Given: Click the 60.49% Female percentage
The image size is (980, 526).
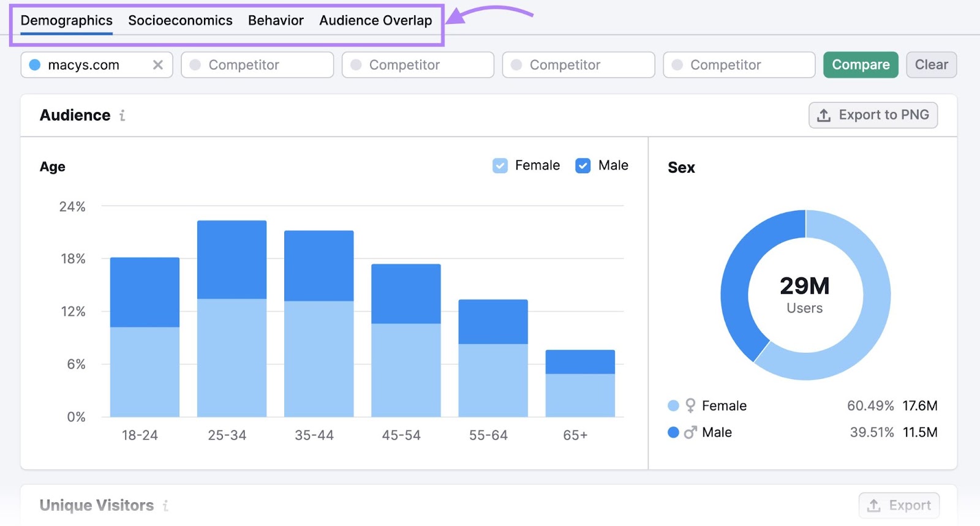Looking at the screenshot, I should tap(870, 405).
